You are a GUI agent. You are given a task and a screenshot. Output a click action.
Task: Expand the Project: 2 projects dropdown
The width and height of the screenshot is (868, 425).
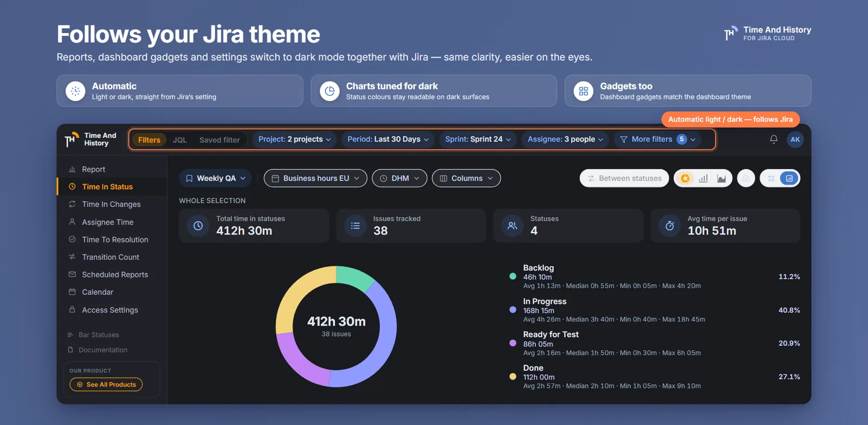[295, 139]
